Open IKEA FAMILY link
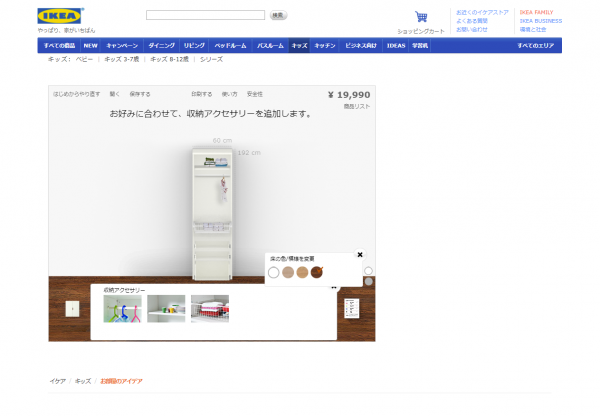 click(536, 13)
